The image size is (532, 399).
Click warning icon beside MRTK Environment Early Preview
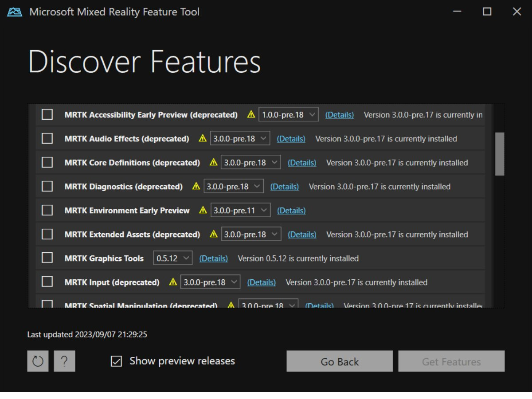point(203,210)
